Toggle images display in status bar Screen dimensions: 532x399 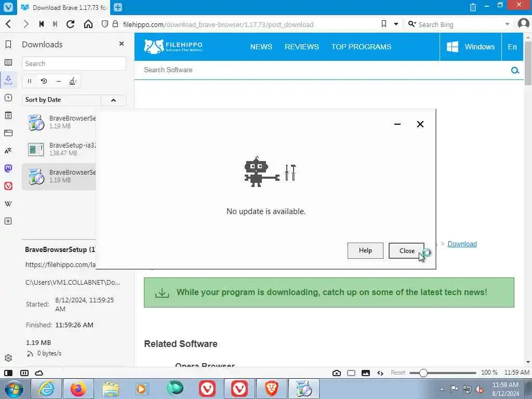(x=365, y=373)
